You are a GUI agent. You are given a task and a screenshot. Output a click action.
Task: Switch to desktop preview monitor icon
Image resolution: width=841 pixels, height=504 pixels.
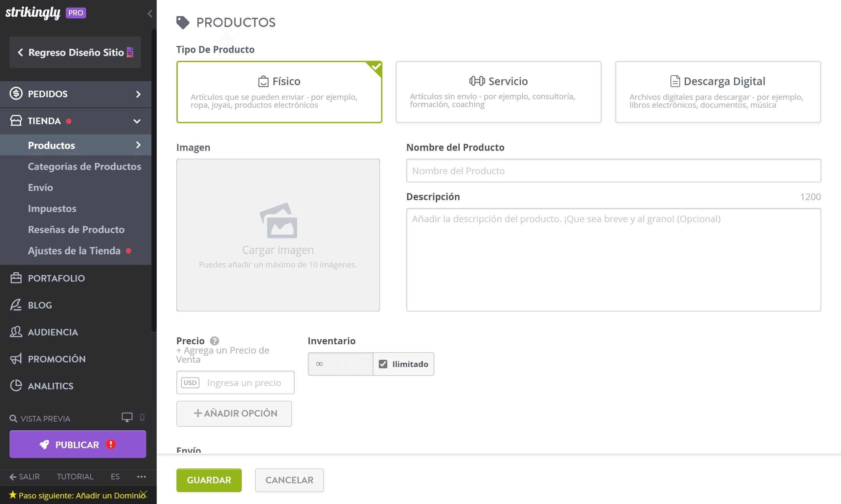127,417
